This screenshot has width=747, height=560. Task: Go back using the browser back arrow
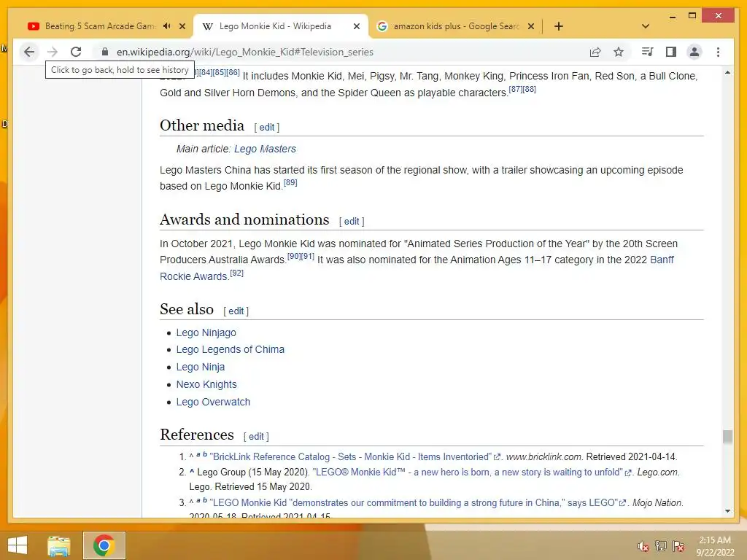click(x=29, y=52)
